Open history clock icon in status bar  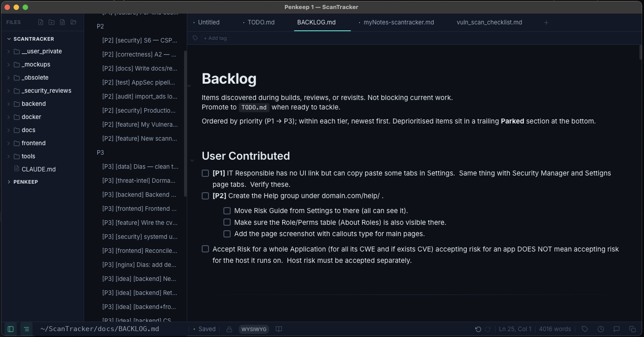click(601, 329)
